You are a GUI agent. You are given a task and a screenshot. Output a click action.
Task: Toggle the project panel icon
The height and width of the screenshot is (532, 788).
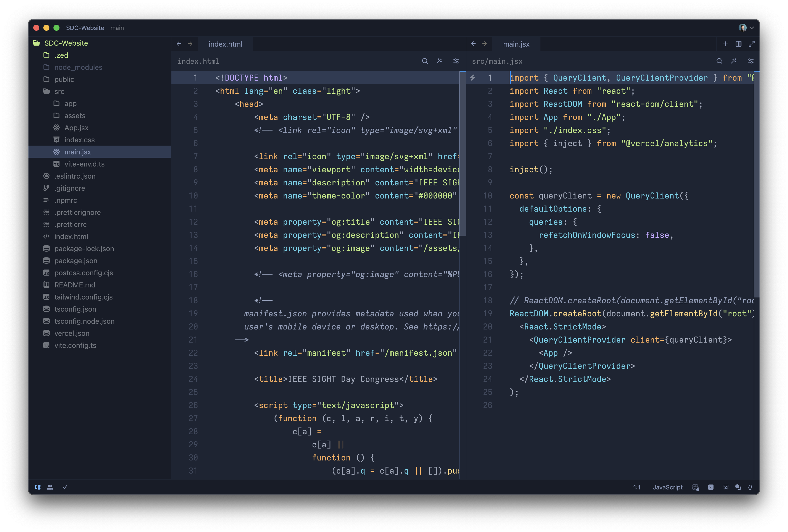click(x=38, y=487)
